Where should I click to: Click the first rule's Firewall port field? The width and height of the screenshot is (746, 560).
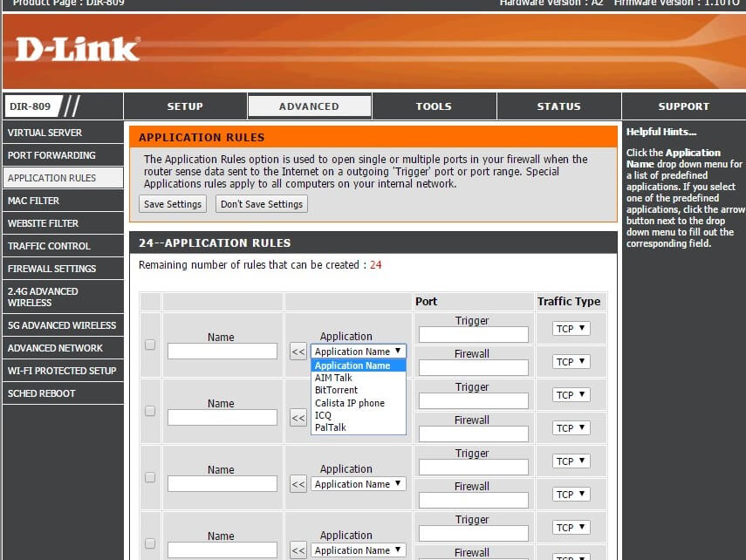[474, 367]
